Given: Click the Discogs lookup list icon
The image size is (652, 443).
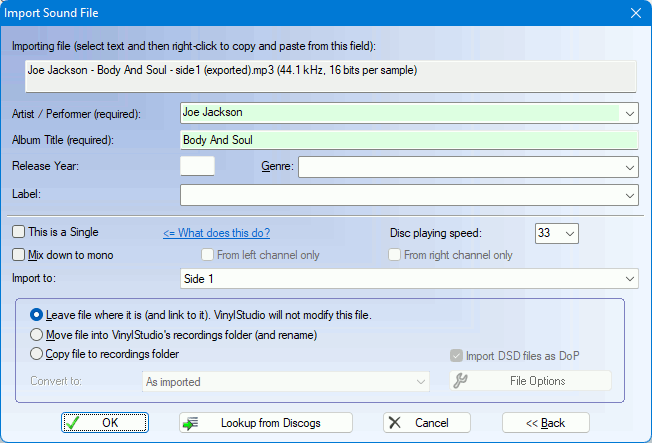Looking at the screenshot, I should pos(190,423).
